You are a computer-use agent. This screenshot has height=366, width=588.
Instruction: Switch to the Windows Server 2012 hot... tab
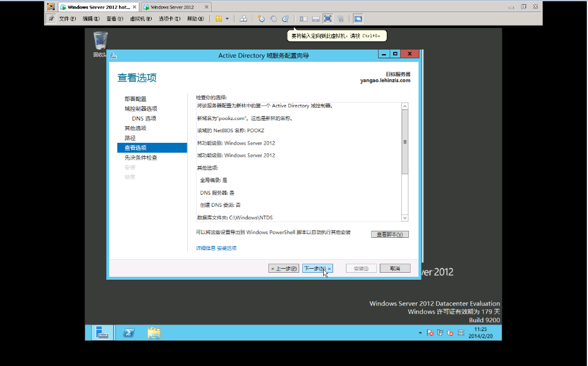(x=99, y=7)
